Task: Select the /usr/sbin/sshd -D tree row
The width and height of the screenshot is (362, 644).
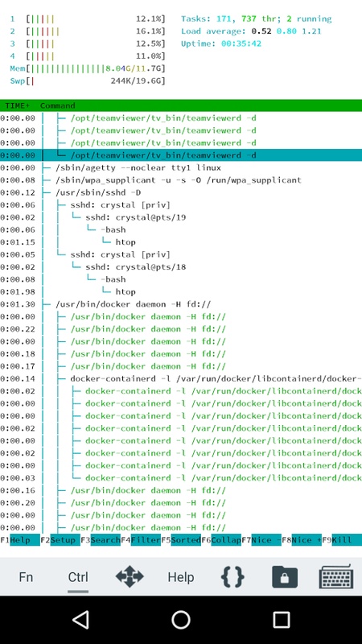Action: [181, 192]
